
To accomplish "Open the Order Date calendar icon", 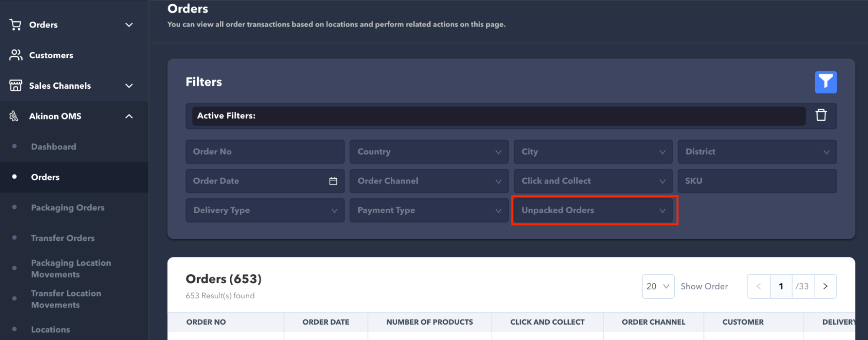I will [x=333, y=181].
